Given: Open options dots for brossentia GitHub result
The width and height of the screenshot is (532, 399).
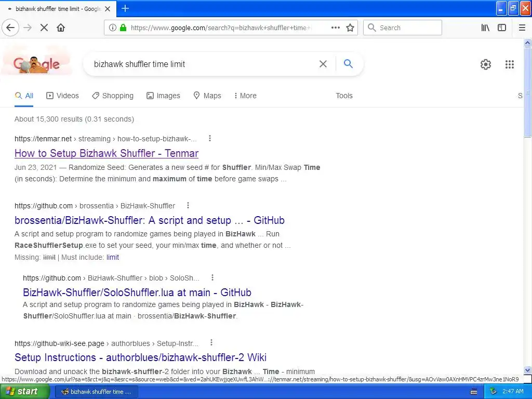Looking at the screenshot, I should [x=188, y=206].
